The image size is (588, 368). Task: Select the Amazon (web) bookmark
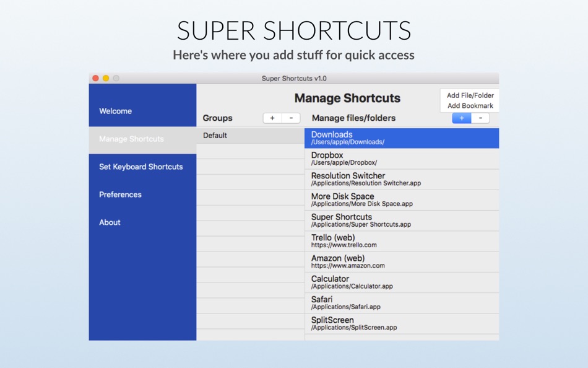[402, 261]
